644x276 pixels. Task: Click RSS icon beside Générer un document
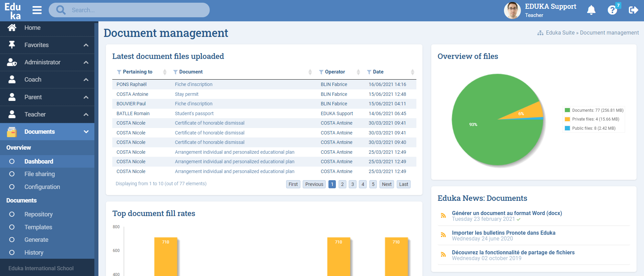(443, 215)
